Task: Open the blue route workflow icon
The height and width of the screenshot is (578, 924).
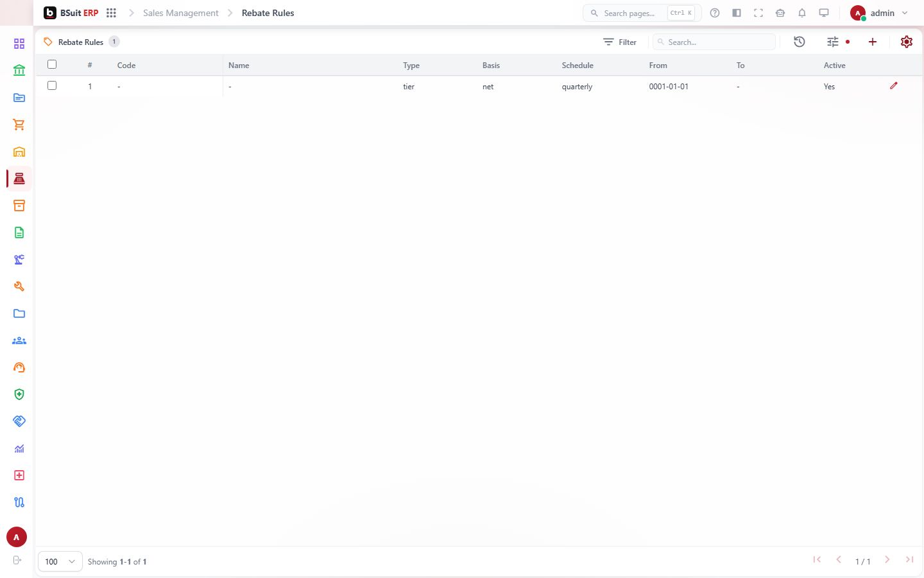Action: click(19, 502)
